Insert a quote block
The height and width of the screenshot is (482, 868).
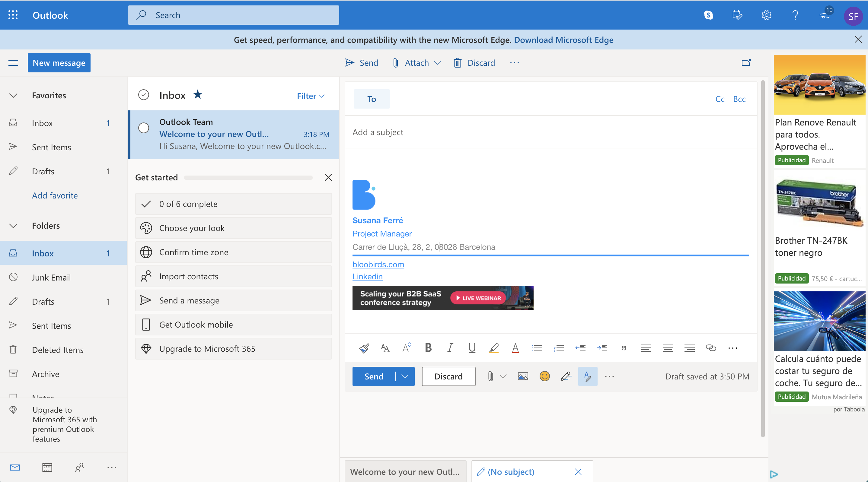(624, 348)
